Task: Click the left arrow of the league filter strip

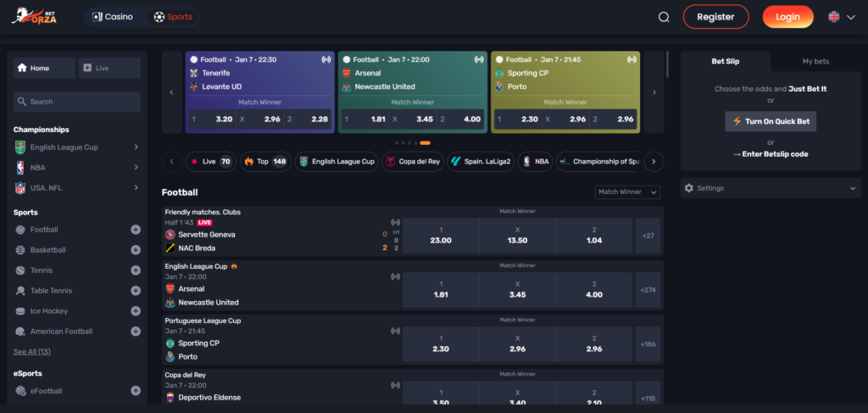Action: (171, 161)
